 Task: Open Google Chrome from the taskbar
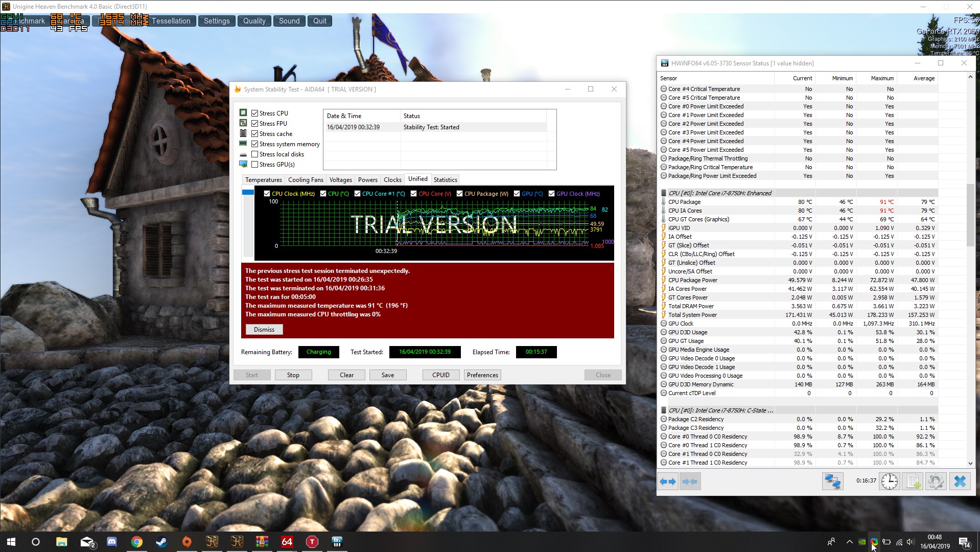click(x=137, y=542)
